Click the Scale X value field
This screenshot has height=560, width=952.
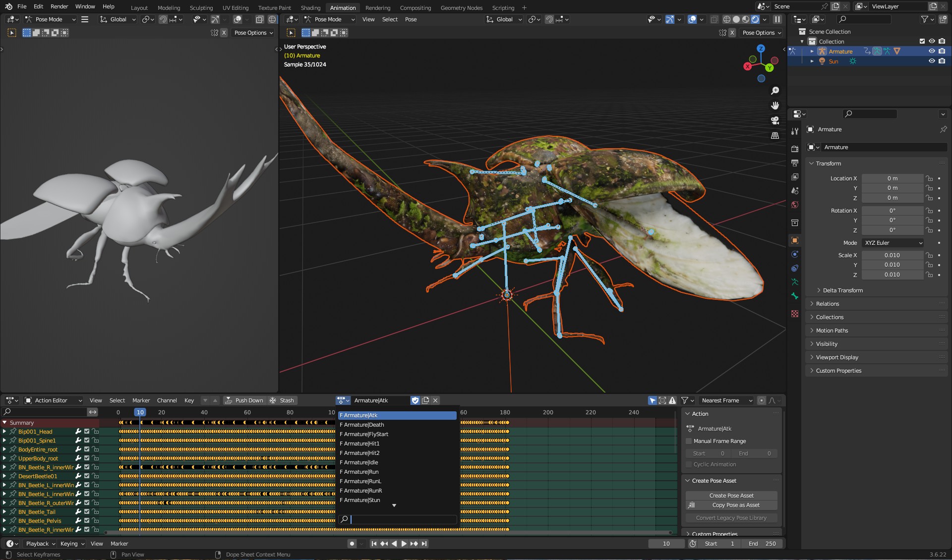892,255
